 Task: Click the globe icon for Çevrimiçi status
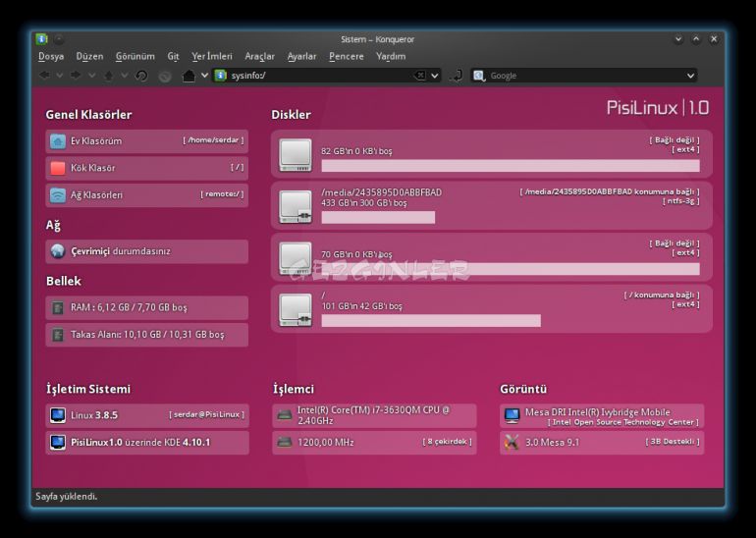click(58, 251)
